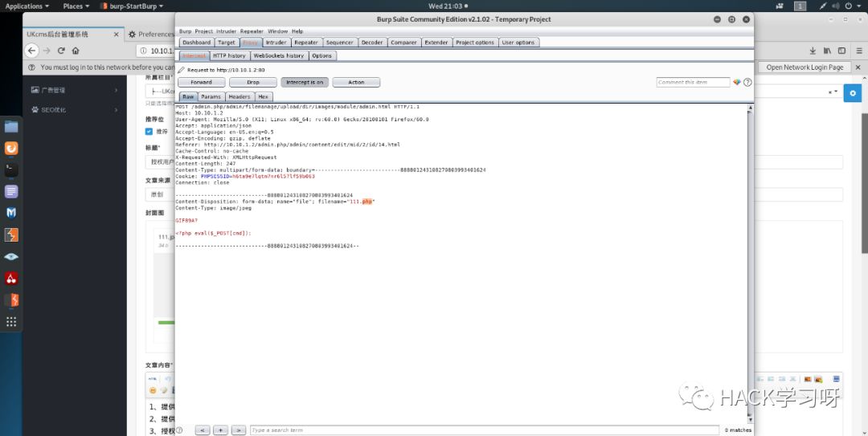Toggle Firefox sidebar icon
Image resolution: width=868 pixels, height=436 pixels.
pyautogui.click(x=841, y=51)
